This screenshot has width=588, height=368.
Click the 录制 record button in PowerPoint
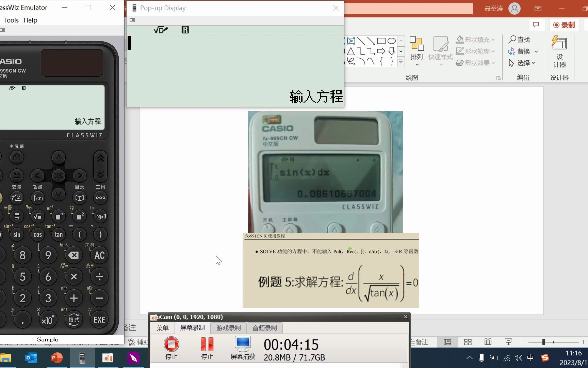pyautogui.click(x=564, y=25)
